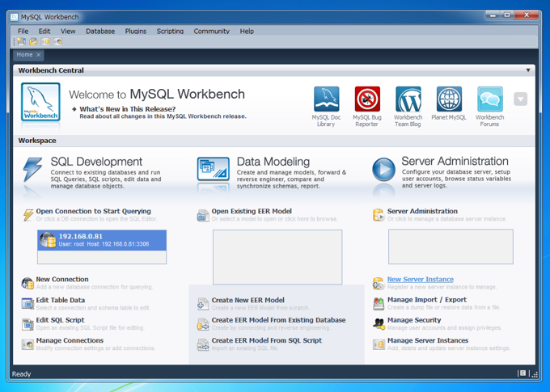Open the MySQL Bug Reporter icon
The height and width of the screenshot is (392, 550).
[367, 99]
